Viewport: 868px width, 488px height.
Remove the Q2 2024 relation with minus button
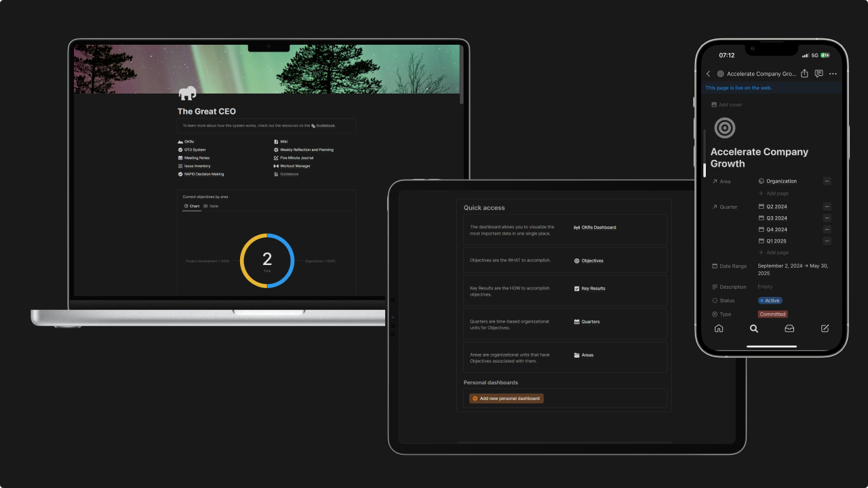pyautogui.click(x=827, y=206)
